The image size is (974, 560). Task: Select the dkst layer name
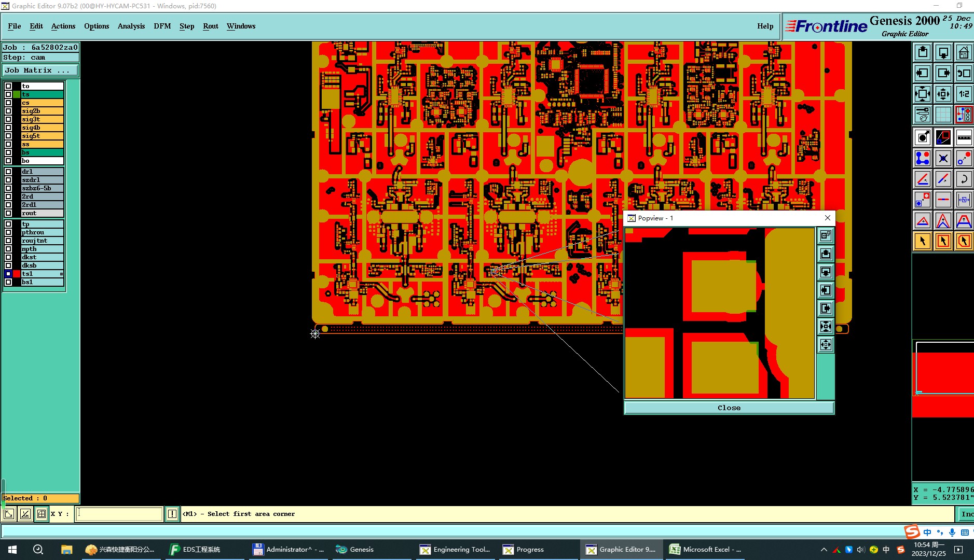coord(42,257)
